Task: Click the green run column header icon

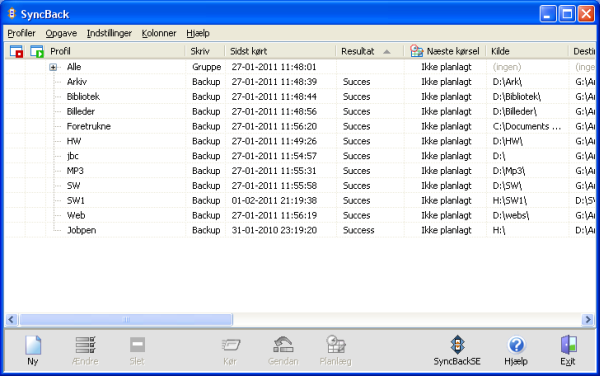Action: pos(37,51)
